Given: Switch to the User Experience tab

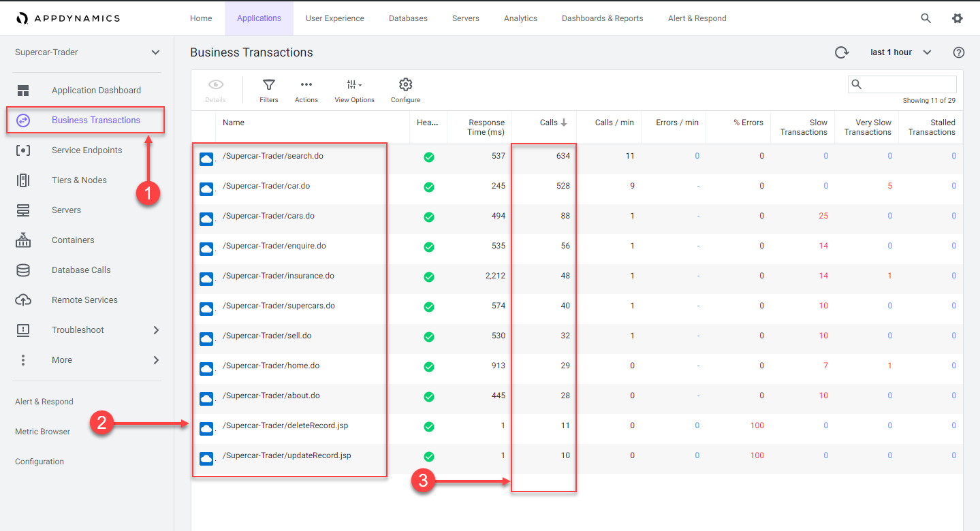Looking at the screenshot, I should [334, 18].
